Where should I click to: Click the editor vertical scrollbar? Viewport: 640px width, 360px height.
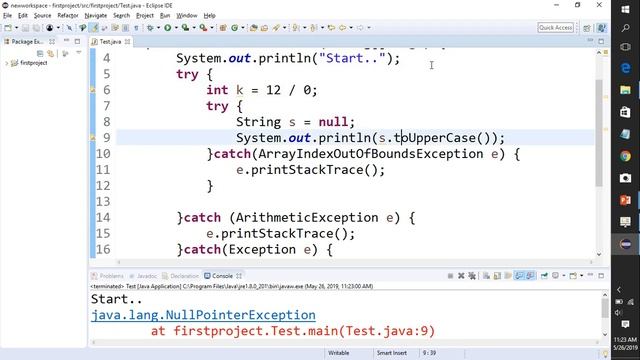pyautogui.click(x=599, y=133)
